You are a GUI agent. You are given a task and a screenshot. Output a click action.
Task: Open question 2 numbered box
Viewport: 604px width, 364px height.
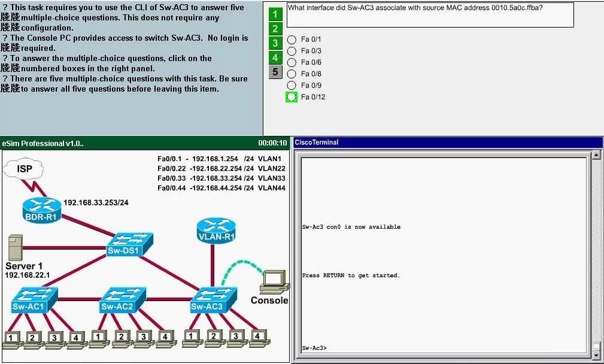[275, 29]
